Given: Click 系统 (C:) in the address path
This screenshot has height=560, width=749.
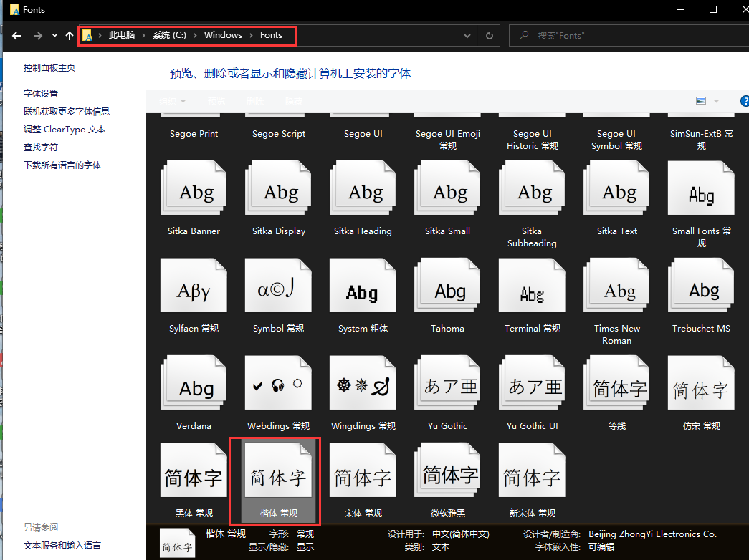Looking at the screenshot, I should (x=169, y=35).
